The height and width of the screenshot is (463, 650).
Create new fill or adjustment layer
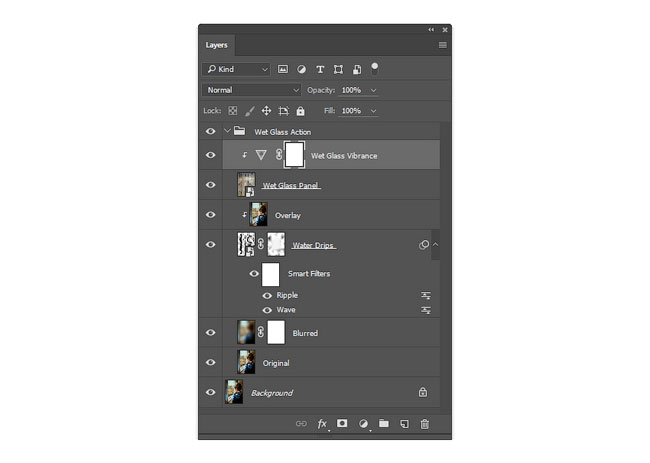[363, 424]
